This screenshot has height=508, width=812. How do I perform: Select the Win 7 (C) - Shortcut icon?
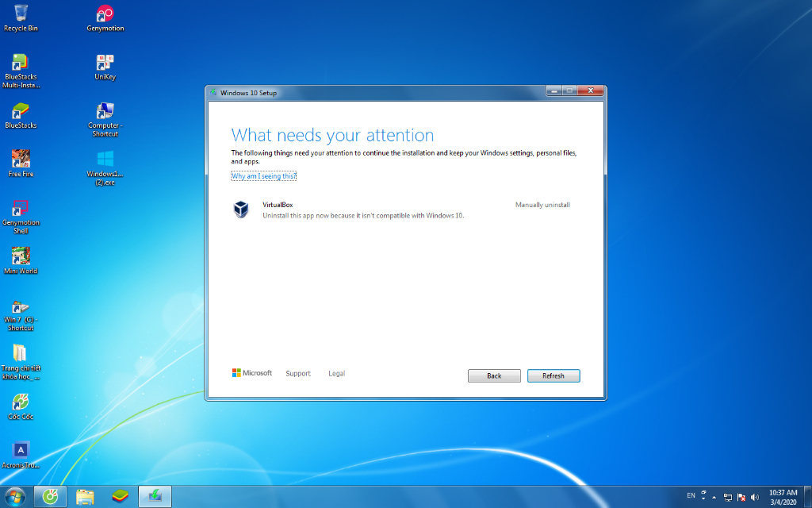(21, 315)
